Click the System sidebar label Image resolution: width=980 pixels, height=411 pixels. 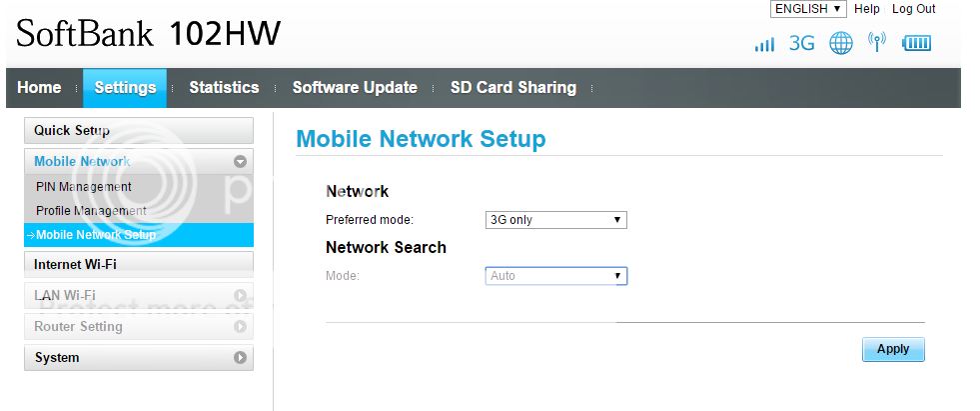pyautogui.click(x=57, y=358)
